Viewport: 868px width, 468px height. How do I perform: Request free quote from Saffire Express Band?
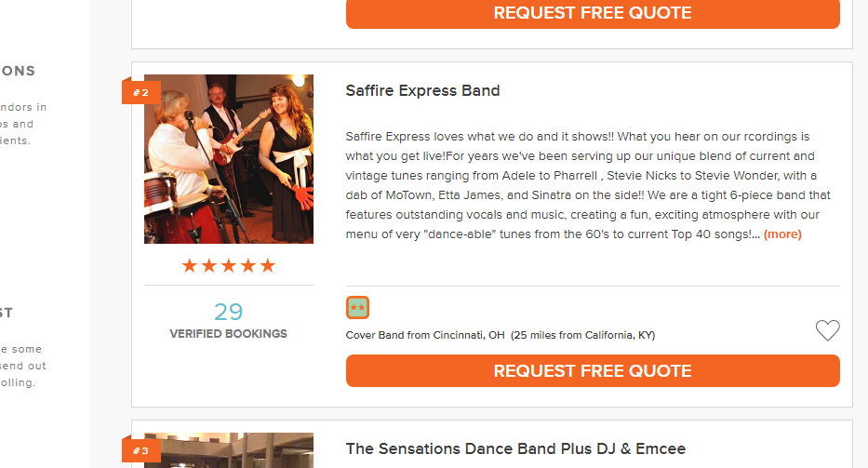pyautogui.click(x=593, y=370)
